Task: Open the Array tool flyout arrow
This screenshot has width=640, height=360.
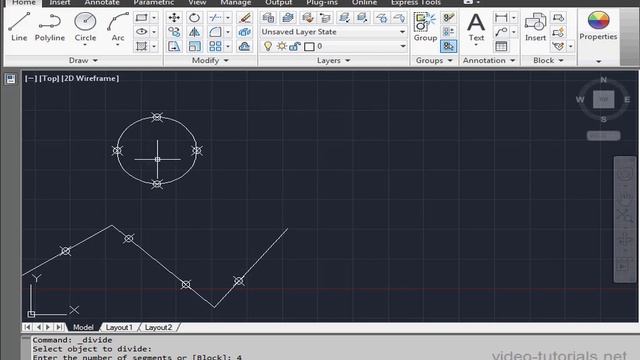Action: pos(228,46)
